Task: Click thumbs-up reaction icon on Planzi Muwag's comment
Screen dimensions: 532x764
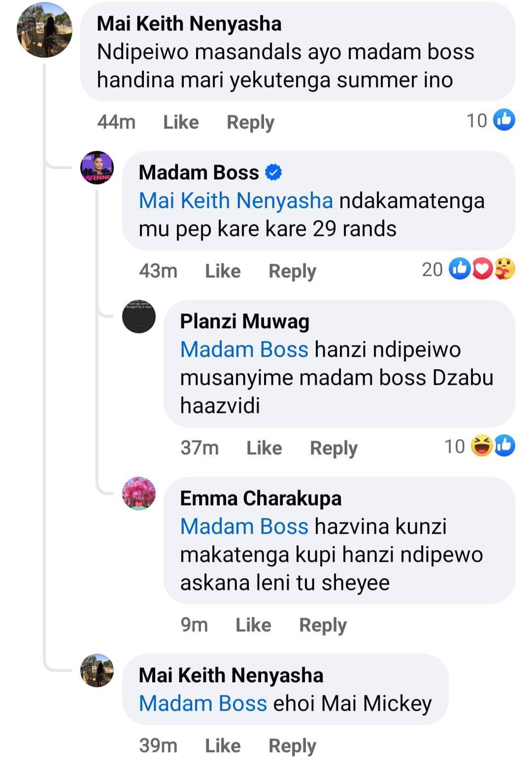Action: pos(504,446)
